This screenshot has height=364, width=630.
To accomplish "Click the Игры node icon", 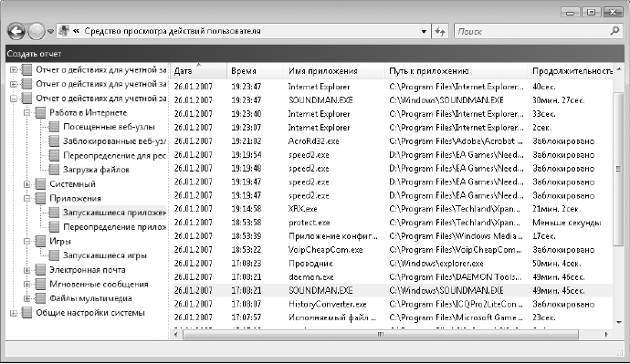I will click(x=40, y=241).
